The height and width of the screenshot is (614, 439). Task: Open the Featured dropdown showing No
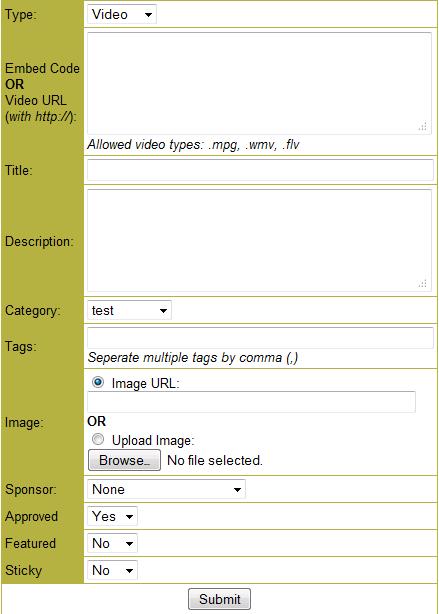[x=112, y=543]
